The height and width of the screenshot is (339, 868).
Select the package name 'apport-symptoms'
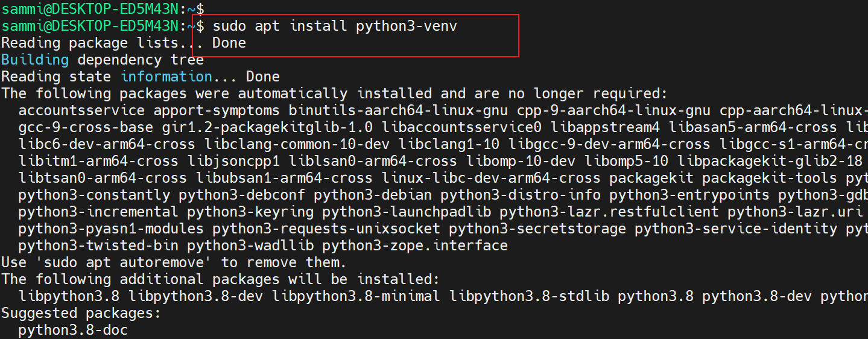pyautogui.click(x=217, y=110)
